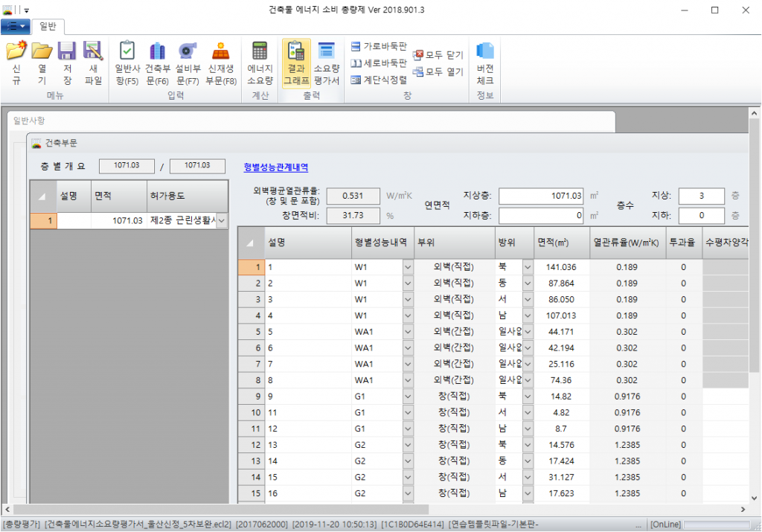Click the horizontal scrollbar thumb
The height and width of the screenshot is (532, 762).
[221, 509]
